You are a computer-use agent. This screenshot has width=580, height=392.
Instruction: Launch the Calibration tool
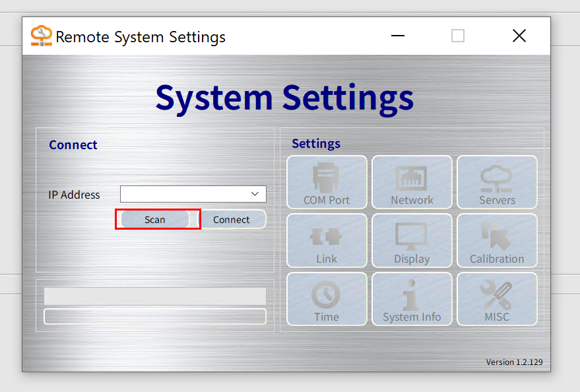pos(497,241)
